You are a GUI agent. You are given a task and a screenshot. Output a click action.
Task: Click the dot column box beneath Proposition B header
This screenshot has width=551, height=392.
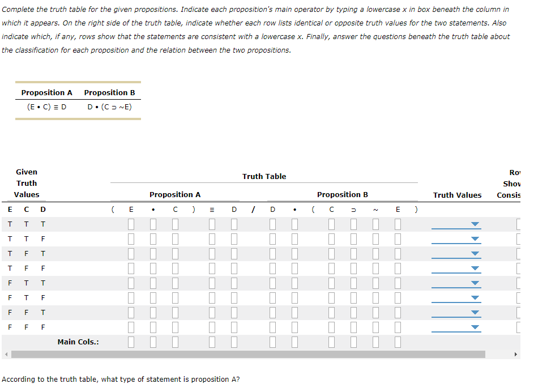pos(294,224)
